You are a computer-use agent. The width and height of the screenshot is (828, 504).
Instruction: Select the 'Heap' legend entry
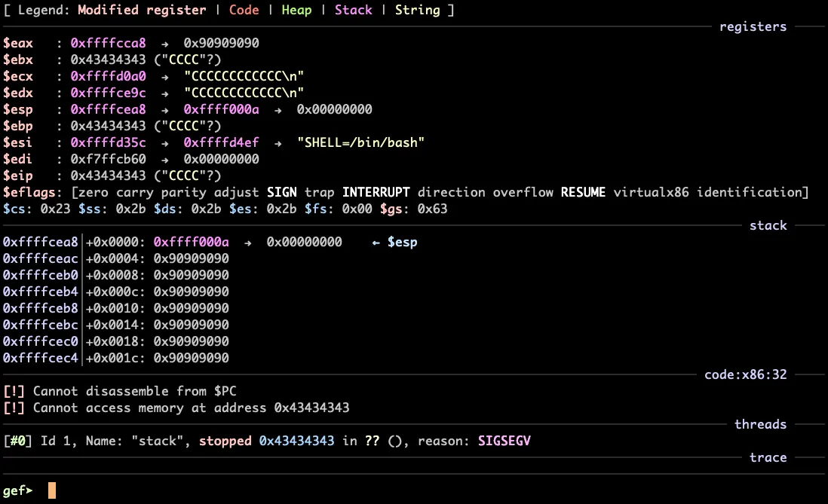click(x=296, y=10)
